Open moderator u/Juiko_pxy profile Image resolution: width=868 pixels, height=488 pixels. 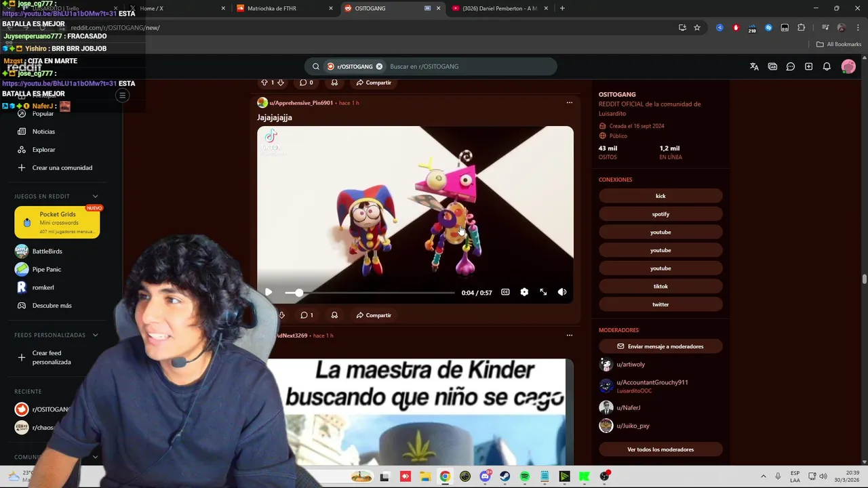pyautogui.click(x=633, y=426)
